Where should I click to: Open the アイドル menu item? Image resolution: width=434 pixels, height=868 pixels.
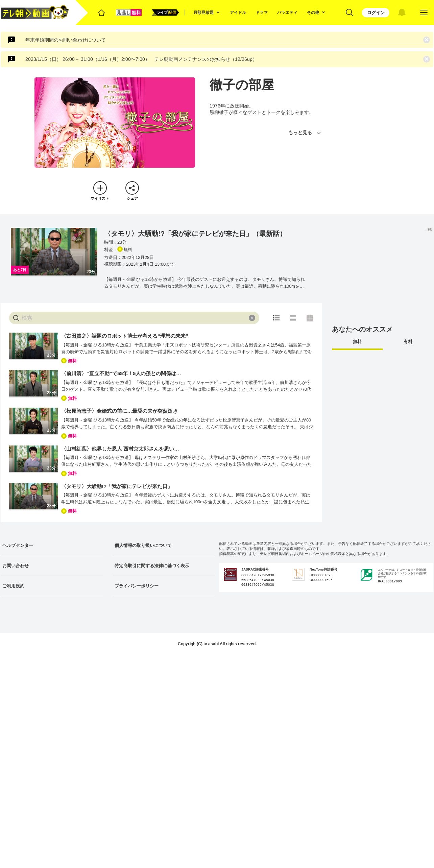[238, 13]
